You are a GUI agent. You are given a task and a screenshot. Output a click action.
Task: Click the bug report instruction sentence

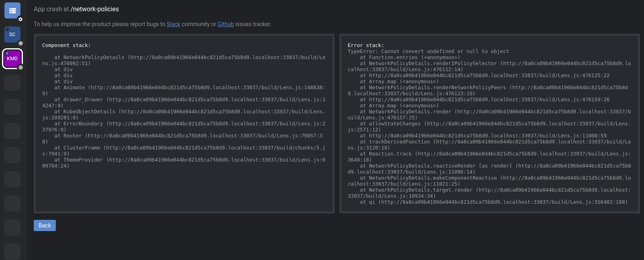[153, 24]
